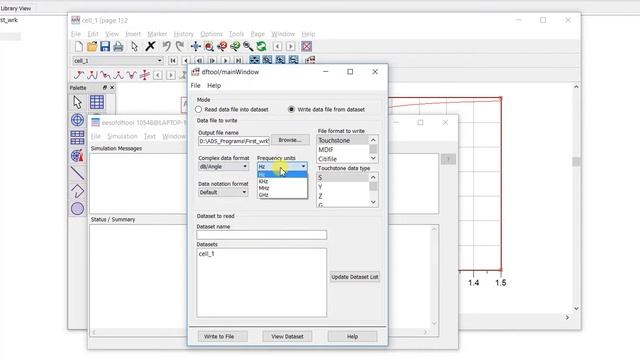The width and height of the screenshot is (640, 360).
Task: Collapse the Frequency units dropdown
Action: click(x=303, y=167)
